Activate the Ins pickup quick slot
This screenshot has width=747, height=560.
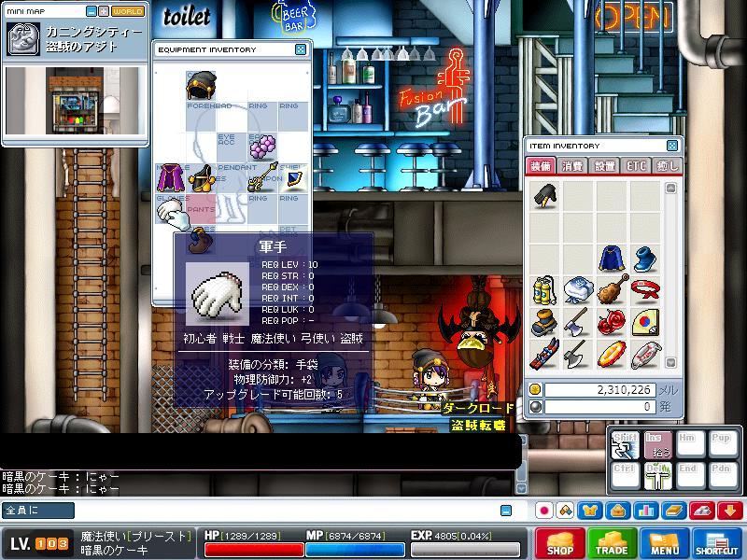click(x=658, y=445)
